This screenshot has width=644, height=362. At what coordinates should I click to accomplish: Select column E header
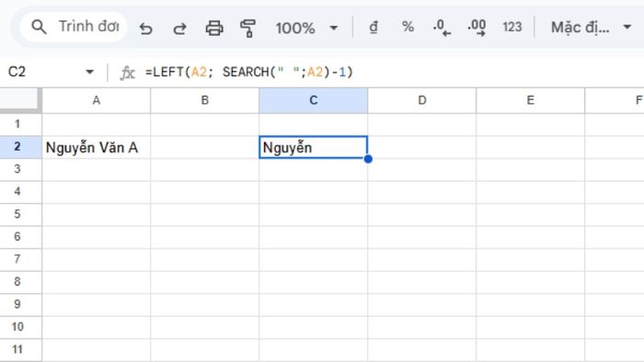coord(530,100)
